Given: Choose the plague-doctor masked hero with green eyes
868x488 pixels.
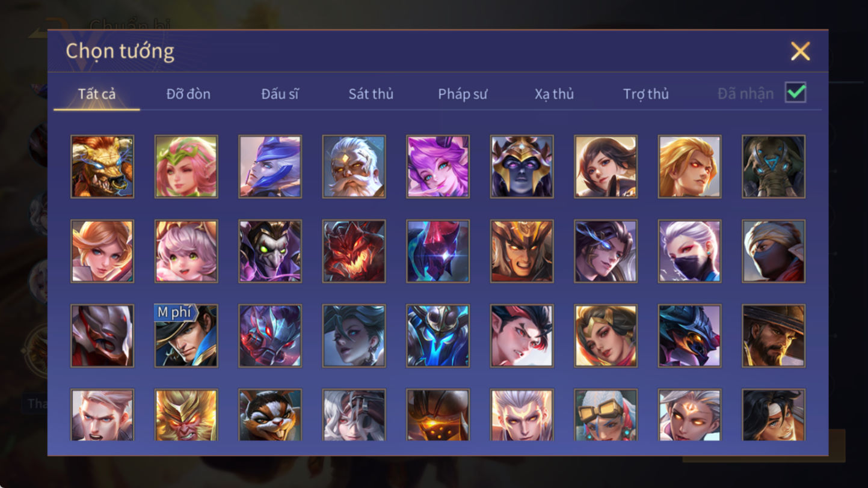Looking at the screenshot, I should point(270,251).
